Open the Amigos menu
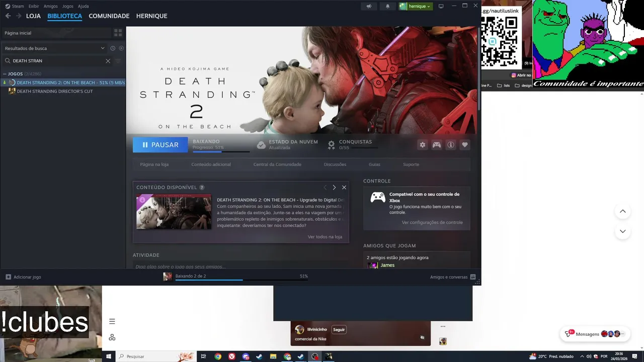This screenshot has width=644, height=362. click(50, 6)
